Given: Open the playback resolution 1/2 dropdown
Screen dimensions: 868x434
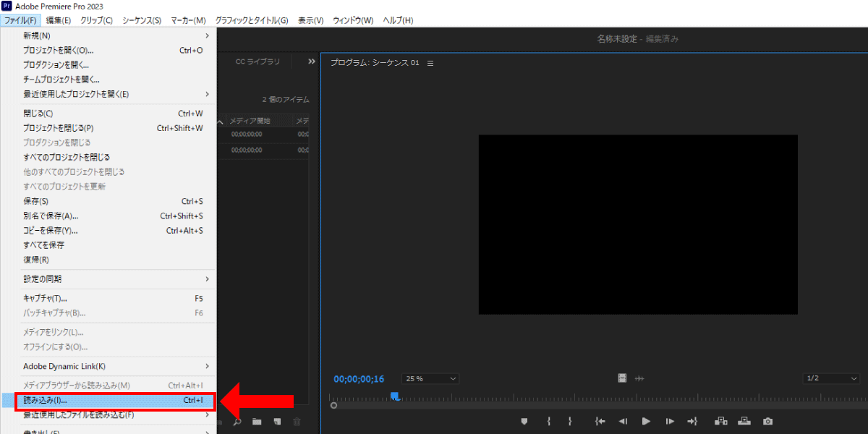Looking at the screenshot, I should [831, 378].
